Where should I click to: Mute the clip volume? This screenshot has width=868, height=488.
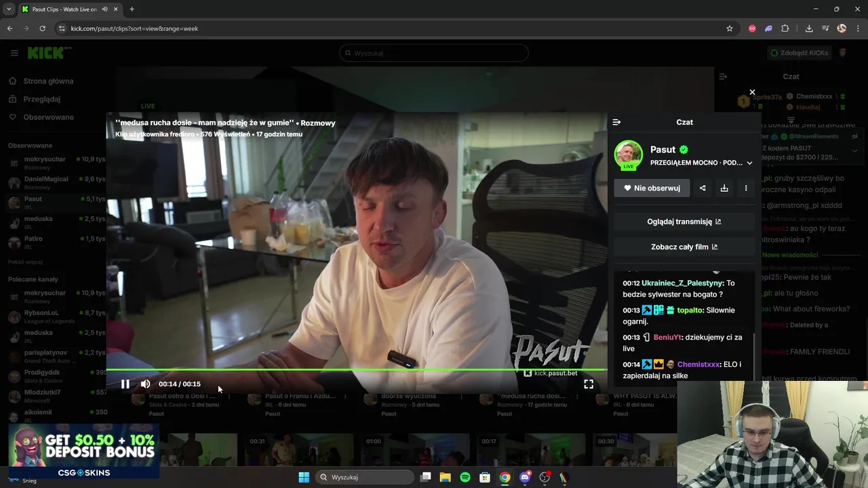(145, 384)
